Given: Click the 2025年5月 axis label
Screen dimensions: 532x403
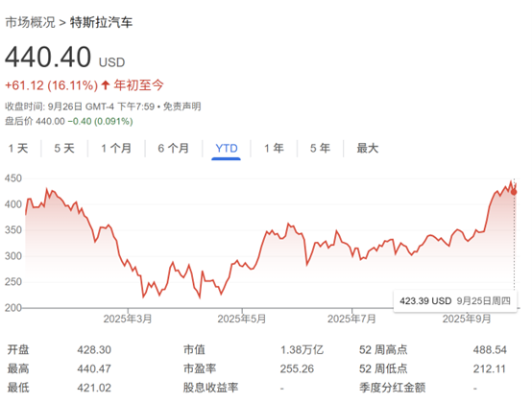Looking at the screenshot, I should [x=242, y=319].
